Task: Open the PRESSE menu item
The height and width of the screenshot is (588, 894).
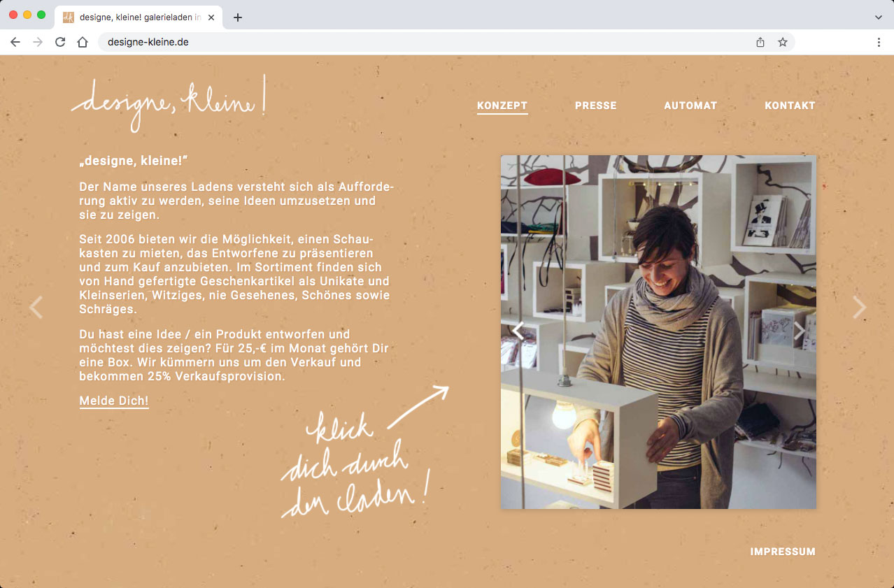Action: click(x=596, y=106)
